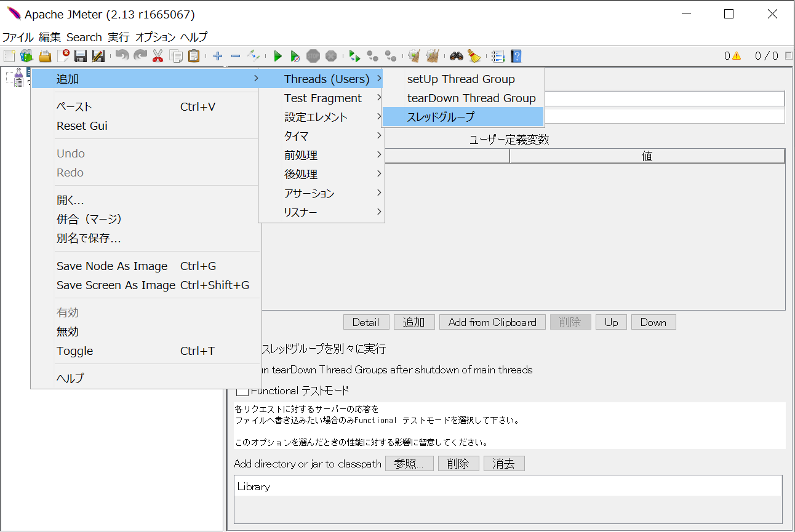Click the Add from Clipboard button

[492, 322]
